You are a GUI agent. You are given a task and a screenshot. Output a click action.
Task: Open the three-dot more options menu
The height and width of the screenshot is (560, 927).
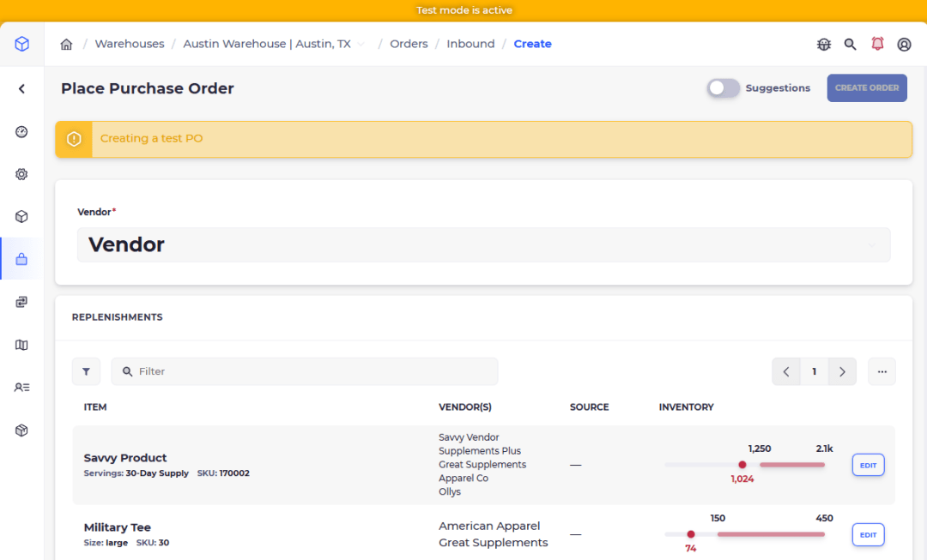(x=882, y=371)
